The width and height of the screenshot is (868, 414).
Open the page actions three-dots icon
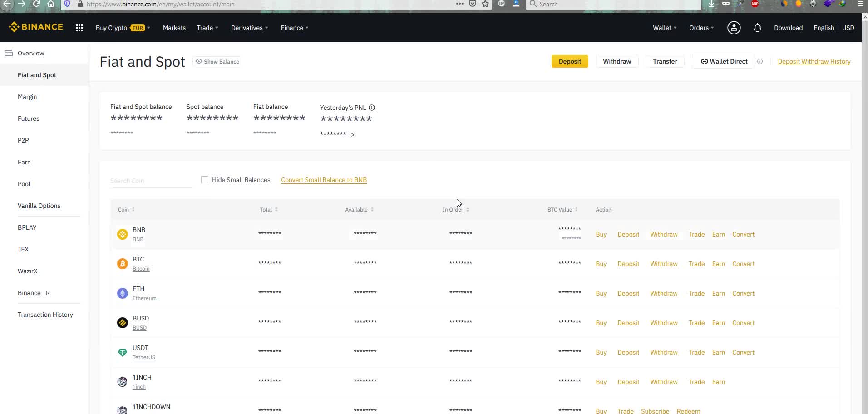click(459, 4)
